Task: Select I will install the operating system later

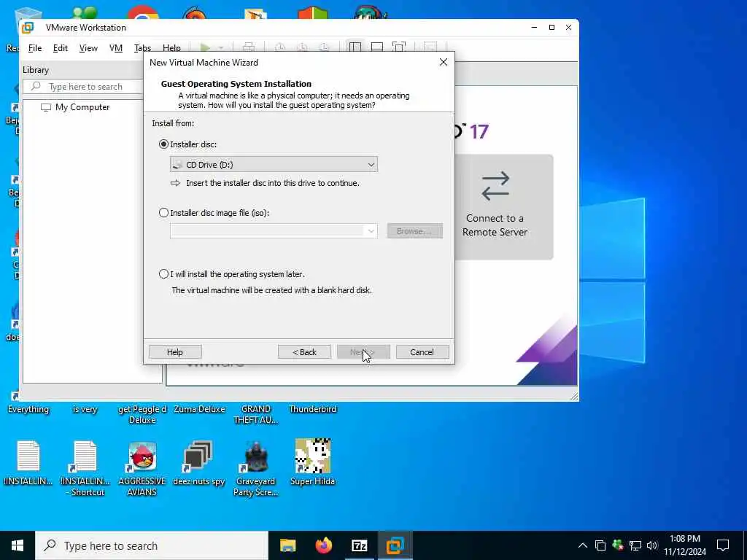Action: coord(163,274)
